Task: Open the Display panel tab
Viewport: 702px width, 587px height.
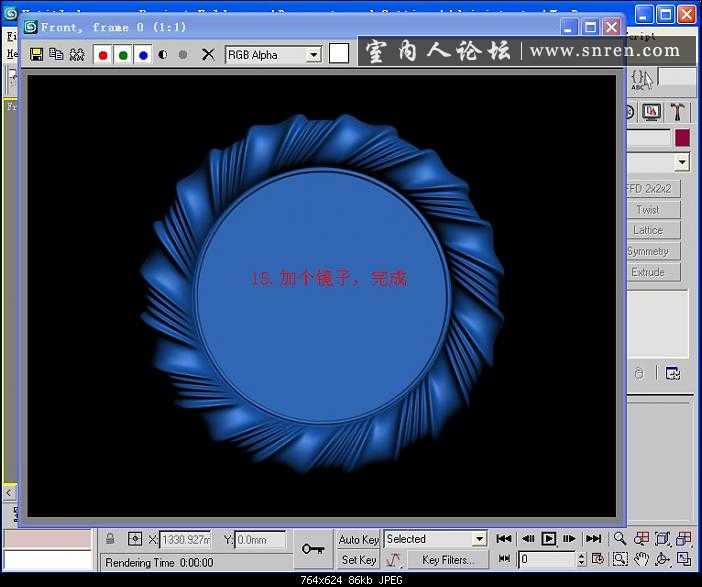Action: click(651, 111)
